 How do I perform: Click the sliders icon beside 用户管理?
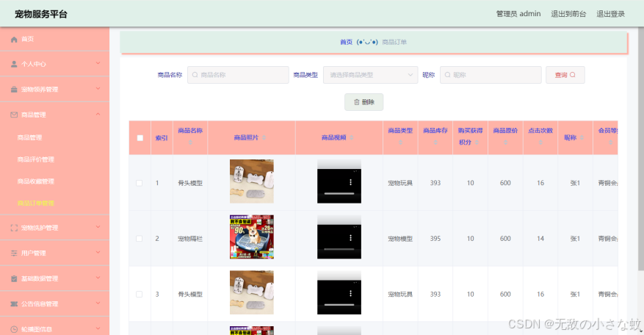pos(14,253)
